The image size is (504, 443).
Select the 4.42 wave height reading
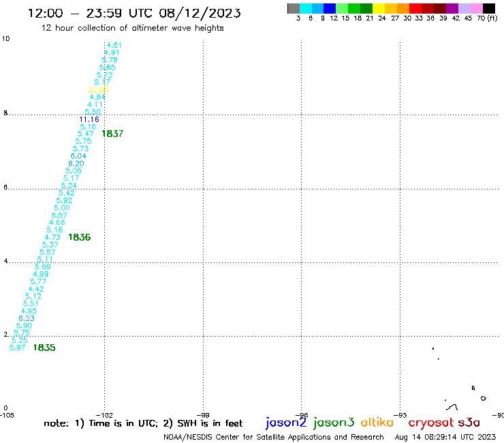(36, 289)
